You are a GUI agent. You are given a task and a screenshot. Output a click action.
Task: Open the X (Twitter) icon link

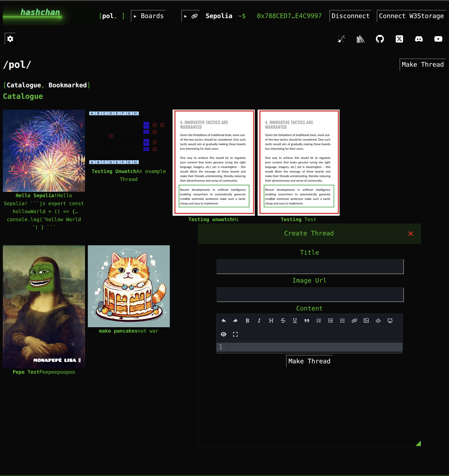click(x=399, y=39)
